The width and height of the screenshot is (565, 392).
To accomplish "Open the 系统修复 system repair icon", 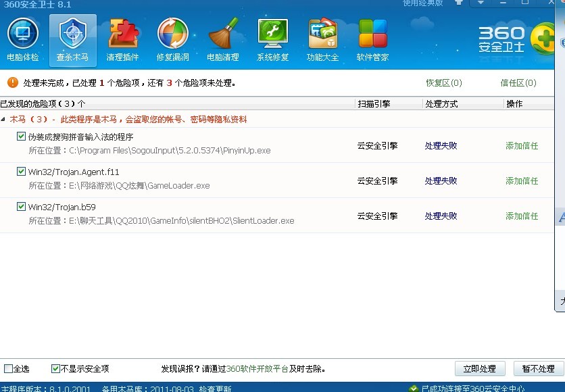I will pyautogui.click(x=273, y=41).
